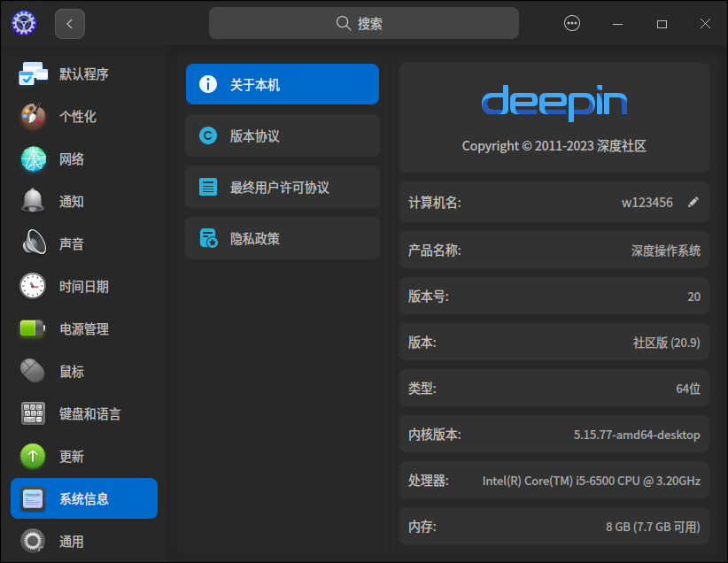Click the deepin logo image
Image resolution: width=728 pixels, height=563 pixels.
[x=554, y=103]
